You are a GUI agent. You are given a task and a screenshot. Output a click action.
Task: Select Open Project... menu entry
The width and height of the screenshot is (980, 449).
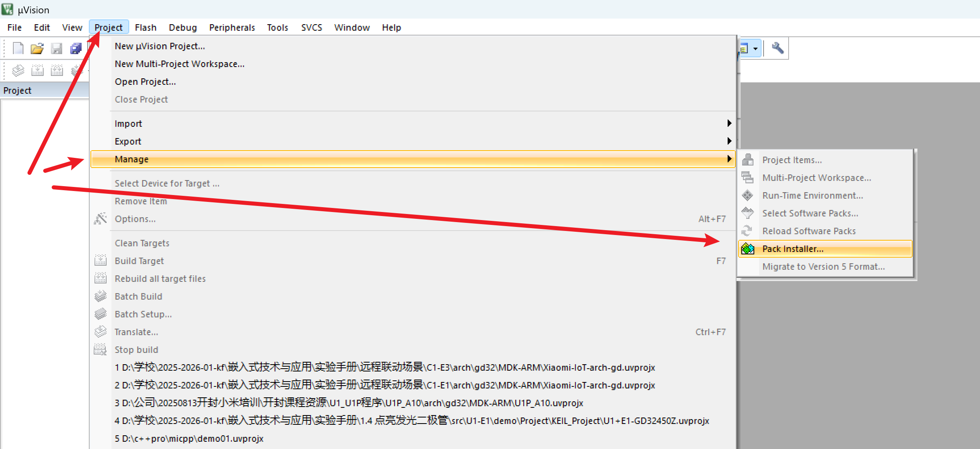tap(413, 82)
